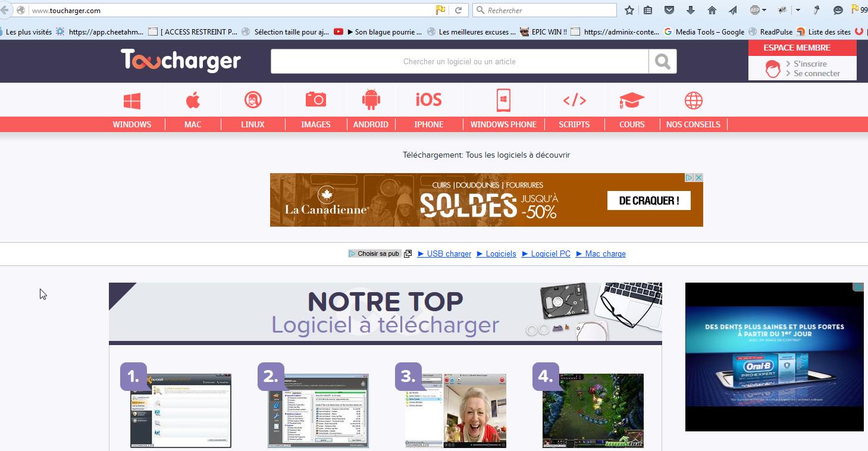
Task: Open the Choisir sa pub options
Action: (x=375, y=253)
